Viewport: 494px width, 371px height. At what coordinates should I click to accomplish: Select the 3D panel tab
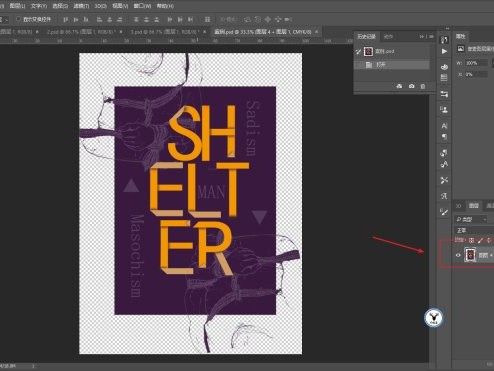459,206
